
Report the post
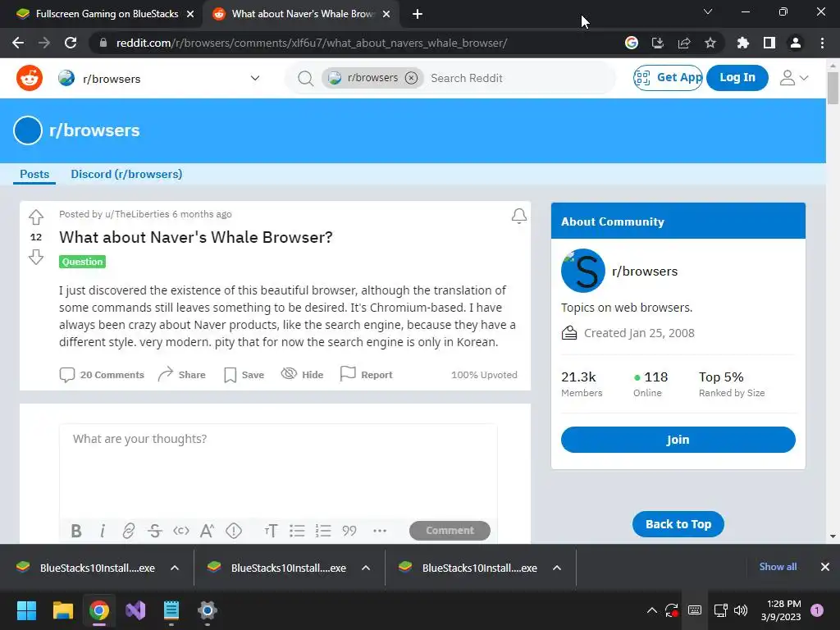click(x=367, y=374)
